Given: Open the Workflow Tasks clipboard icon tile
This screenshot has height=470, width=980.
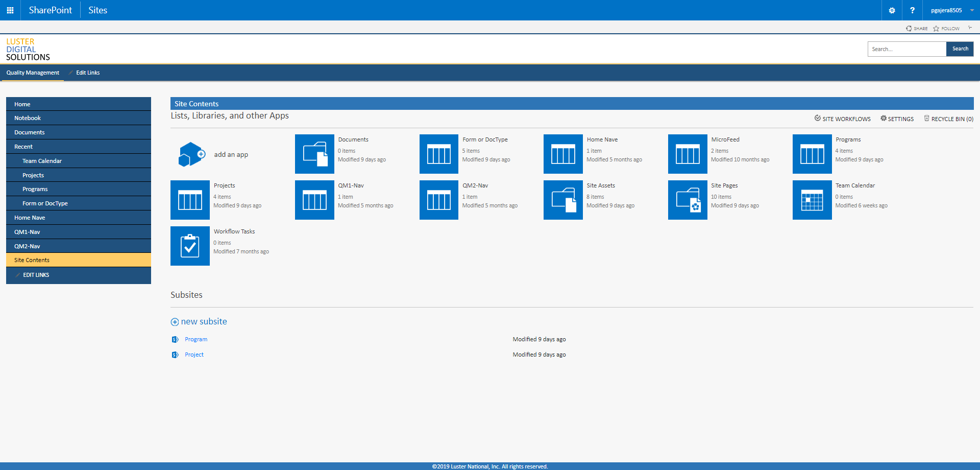Looking at the screenshot, I should (190, 246).
